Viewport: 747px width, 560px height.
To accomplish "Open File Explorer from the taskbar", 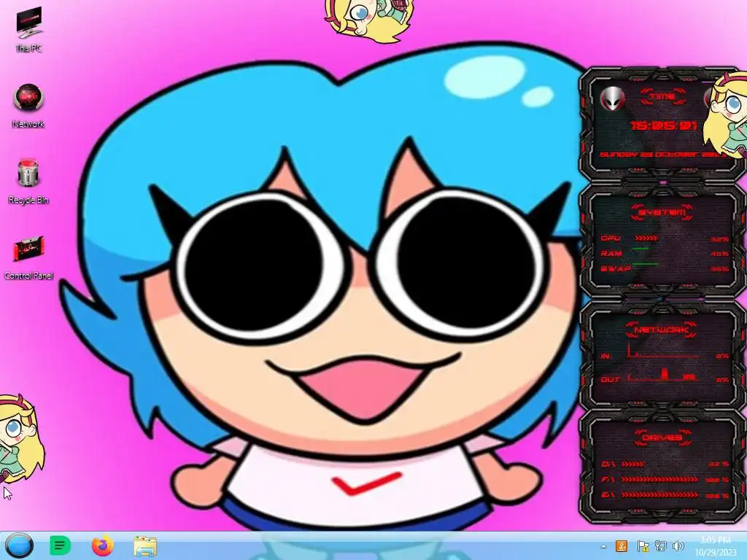I will click(x=145, y=546).
